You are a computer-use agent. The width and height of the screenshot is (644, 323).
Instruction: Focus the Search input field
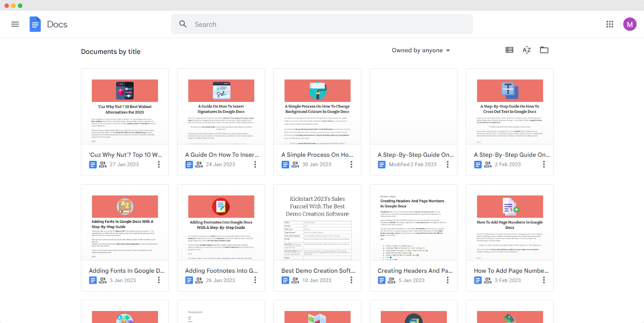(322, 24)
